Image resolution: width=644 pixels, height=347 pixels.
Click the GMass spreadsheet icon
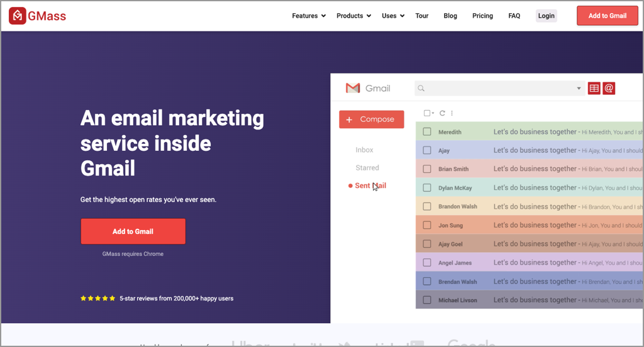pos(594,88)
